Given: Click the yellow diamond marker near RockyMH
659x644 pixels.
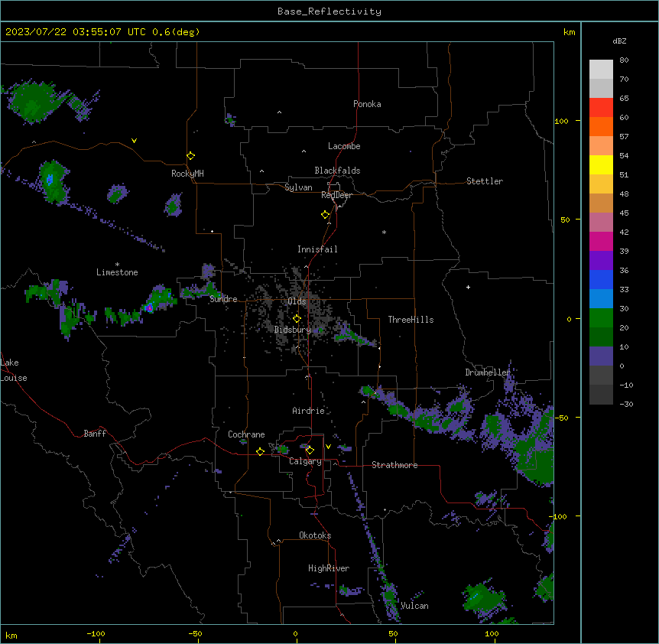Looking at the screenshot, I should pos(190,156).
